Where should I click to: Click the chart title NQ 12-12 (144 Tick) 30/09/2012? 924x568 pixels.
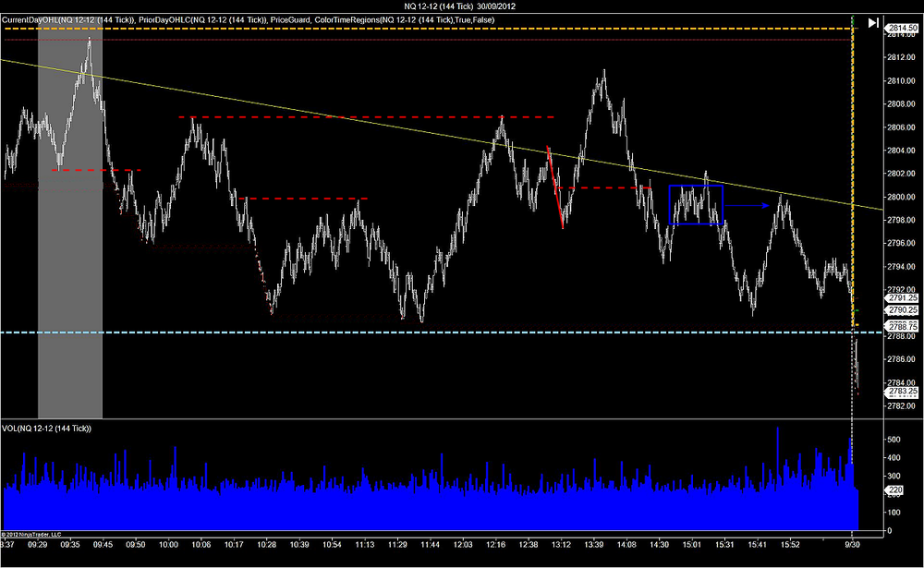click(x=459, y=6)
